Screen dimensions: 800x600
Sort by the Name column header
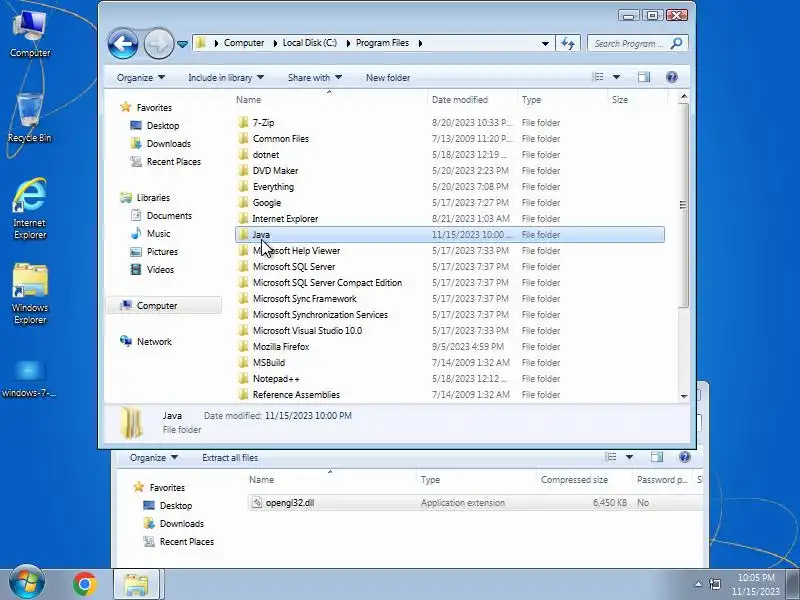(x=248, y=99)
